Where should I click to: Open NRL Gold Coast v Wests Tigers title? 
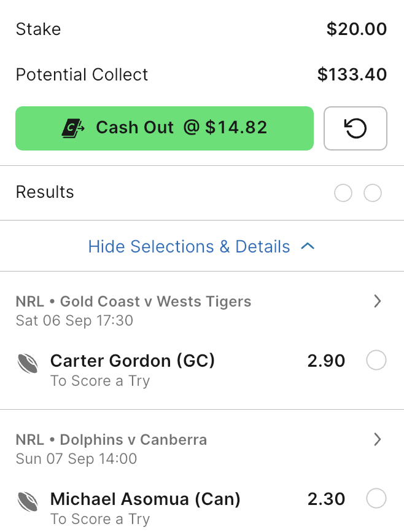[x=133, y=301]
